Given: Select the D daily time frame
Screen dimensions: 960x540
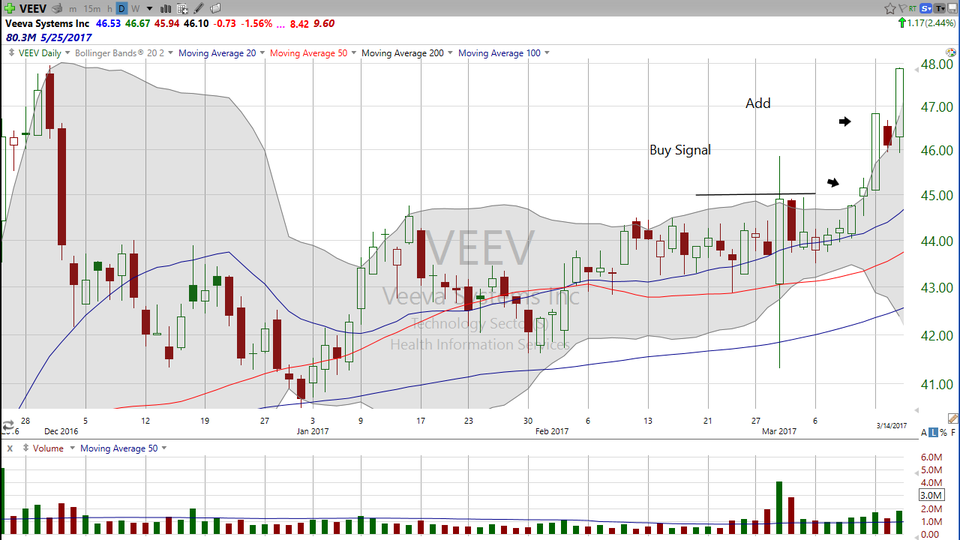Looking at the screenshot, I should (x=121, y=9).
